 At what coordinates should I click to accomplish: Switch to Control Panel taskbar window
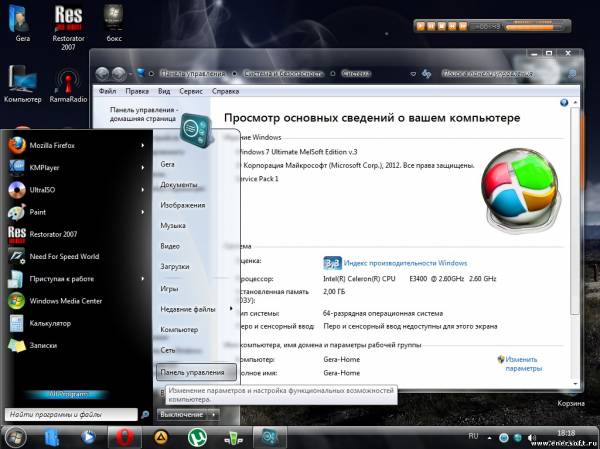[x=269, y=437]
